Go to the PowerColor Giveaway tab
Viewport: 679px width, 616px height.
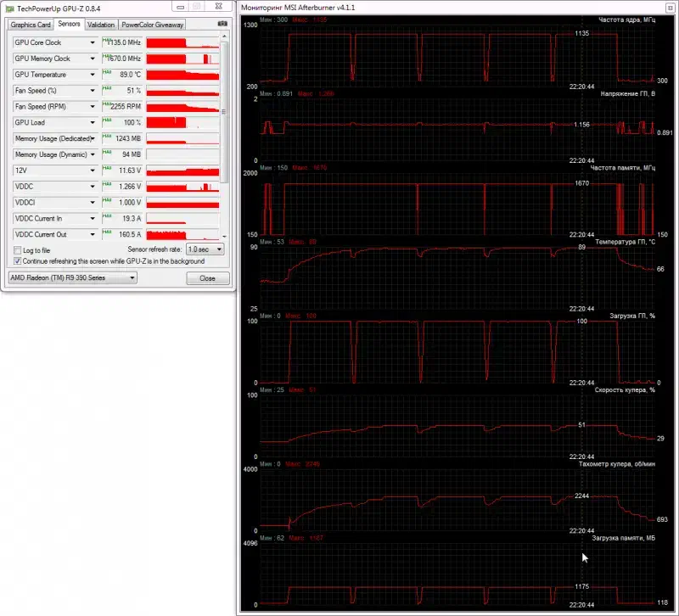click(152, 25)
